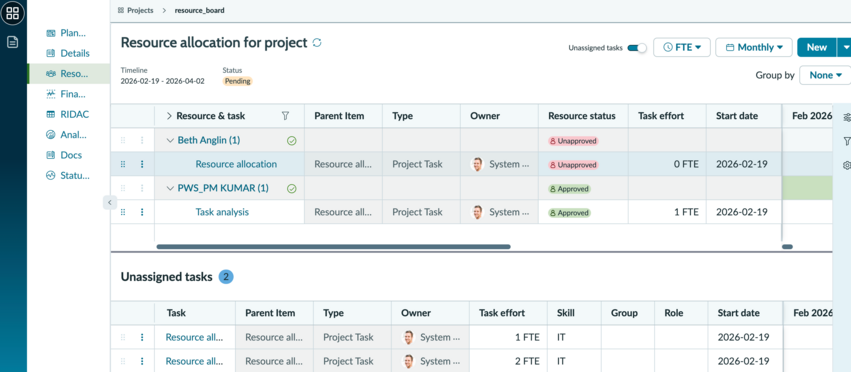
Task: Open row menu for the 1 FTE unassigned task
Action: pos(142,337)
